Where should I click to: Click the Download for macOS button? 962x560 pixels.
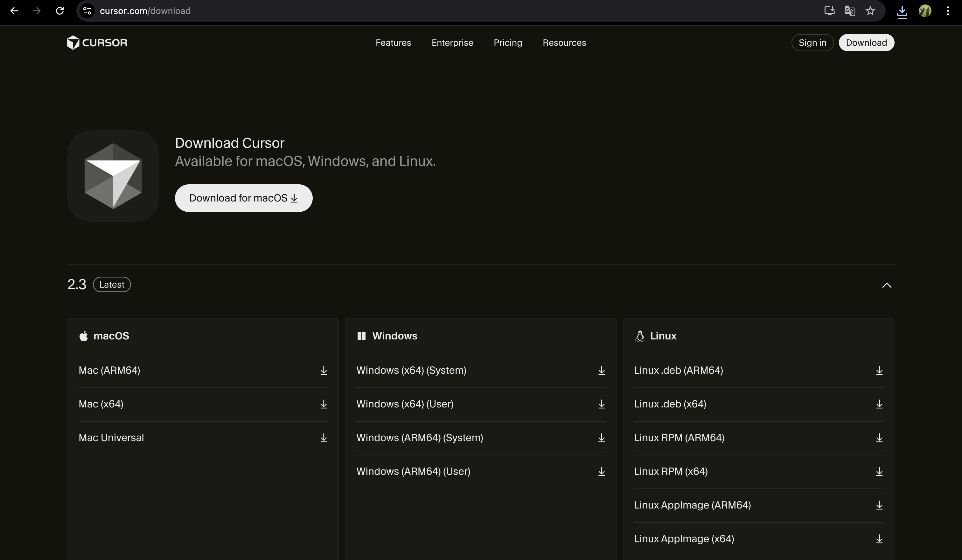[244, 198]
